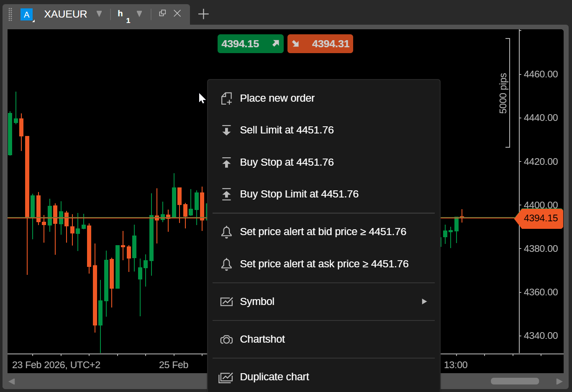
Task: Click the green sell price 4394.15 button
Action: click(250, 44)
